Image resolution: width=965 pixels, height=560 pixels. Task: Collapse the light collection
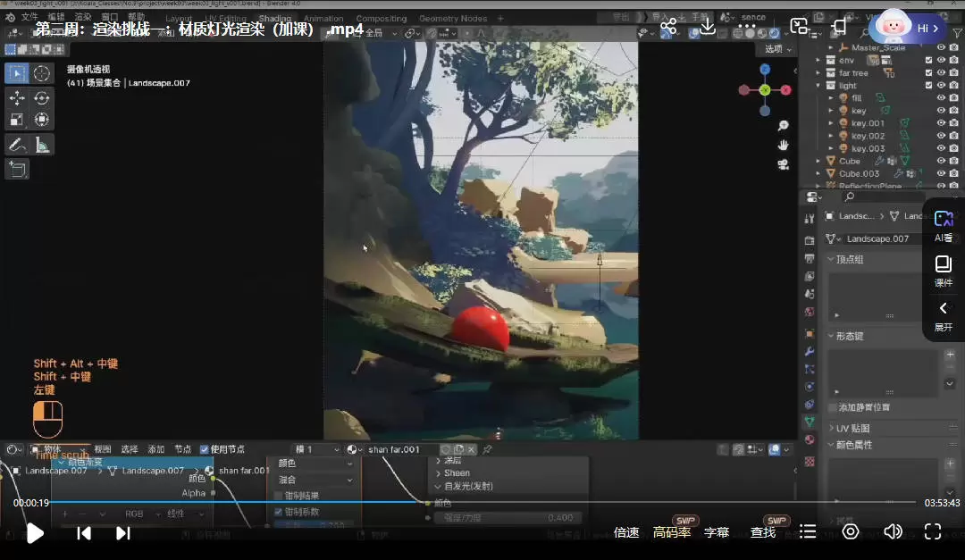(x=818, y=86)
